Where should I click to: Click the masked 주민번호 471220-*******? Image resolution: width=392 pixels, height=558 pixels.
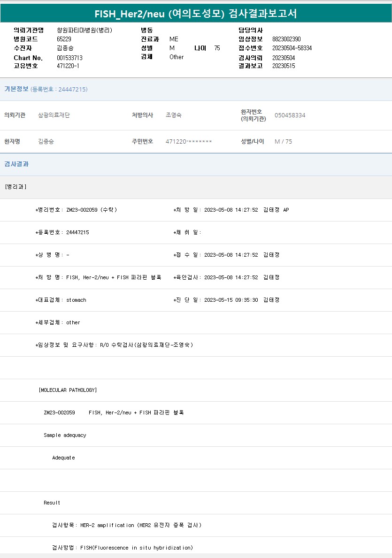point(189,142)
